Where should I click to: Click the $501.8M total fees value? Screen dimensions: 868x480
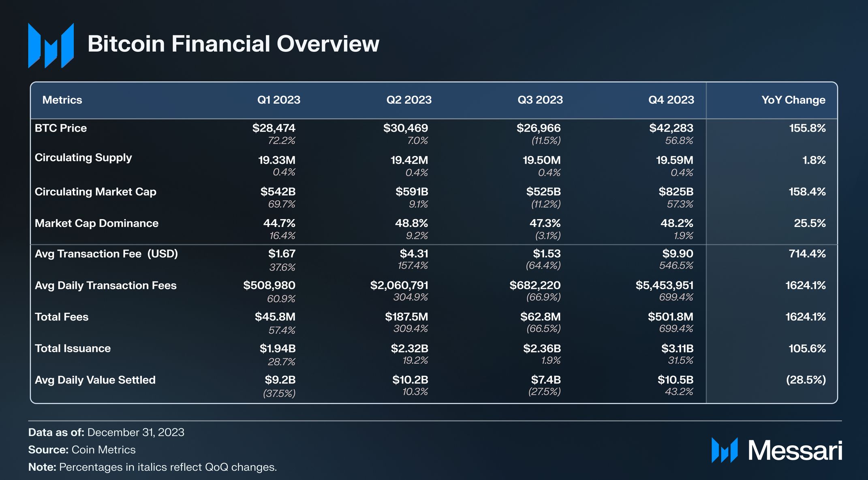671,317
